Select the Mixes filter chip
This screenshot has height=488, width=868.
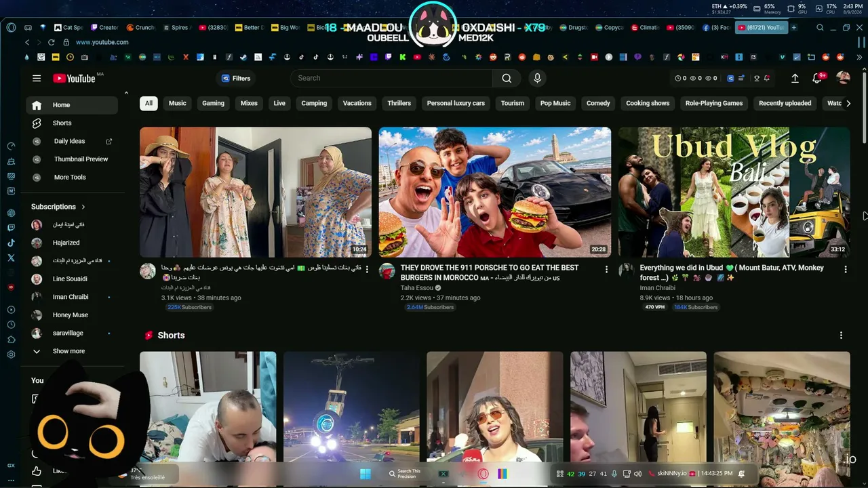coord(249,103)
